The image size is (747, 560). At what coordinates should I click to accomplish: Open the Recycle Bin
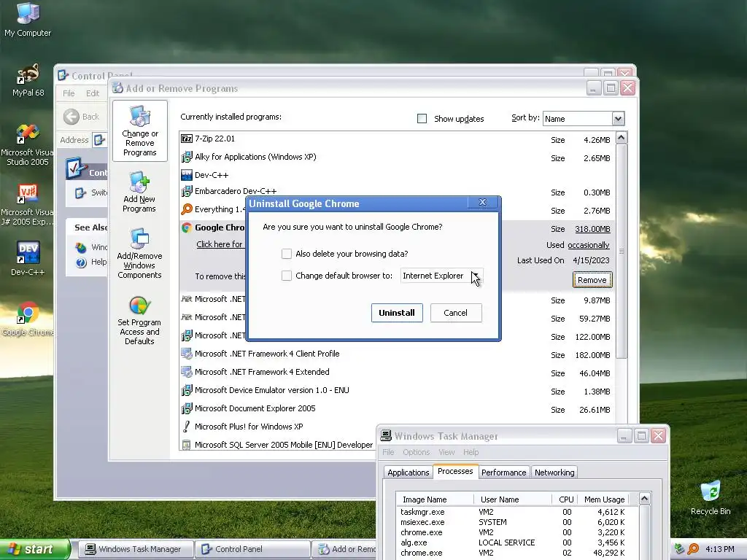click(711, 497)
